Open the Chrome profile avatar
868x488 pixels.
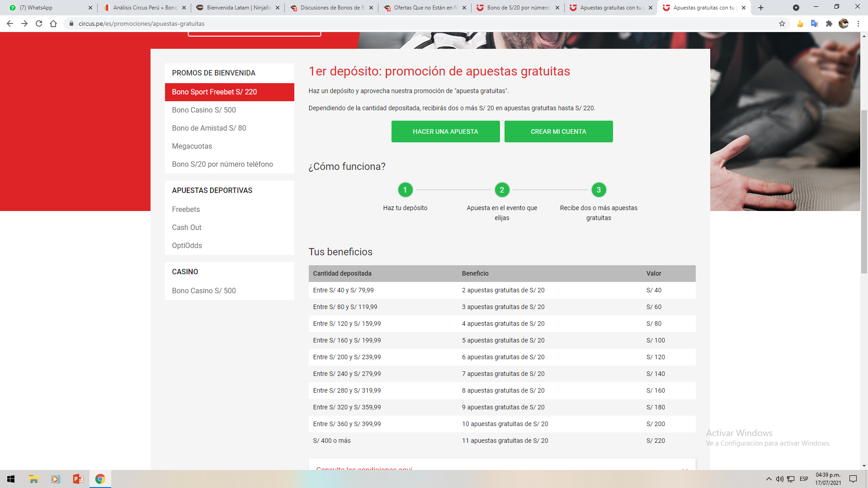pos(844,23)
